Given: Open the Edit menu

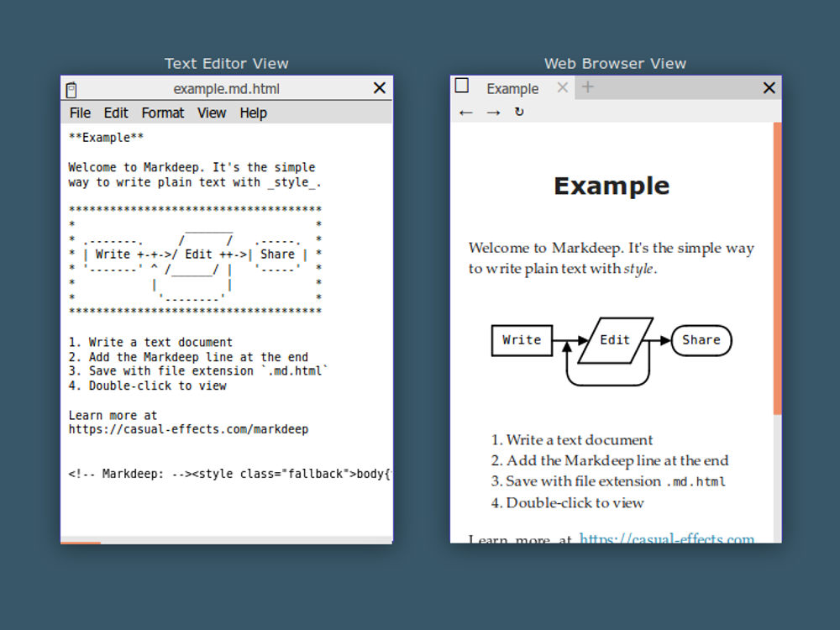Looking at the screenshot, I should click(116, 113).
